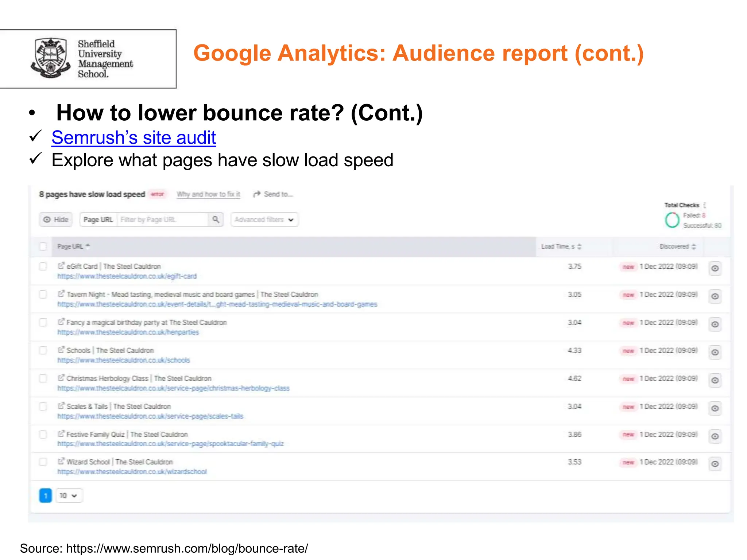Open the Semrush's site audit link
Viewport: 747px width, 560px height.
[133, 138]
